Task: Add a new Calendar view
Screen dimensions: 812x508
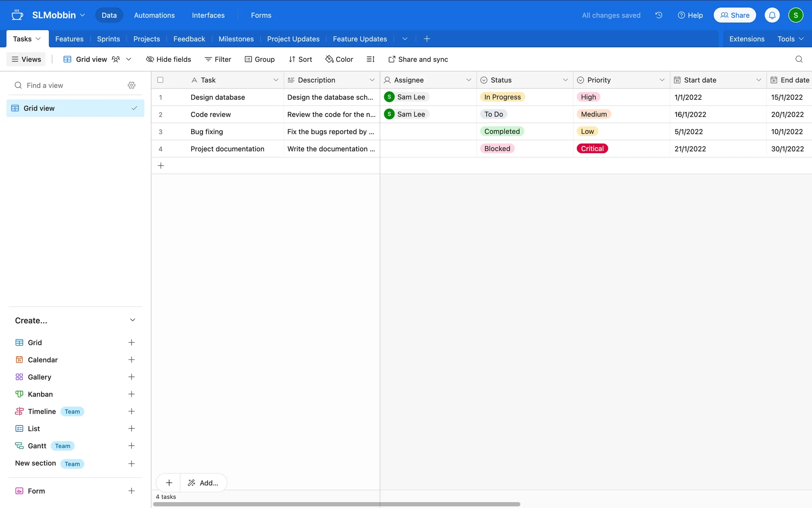Action: click(132, 360)
